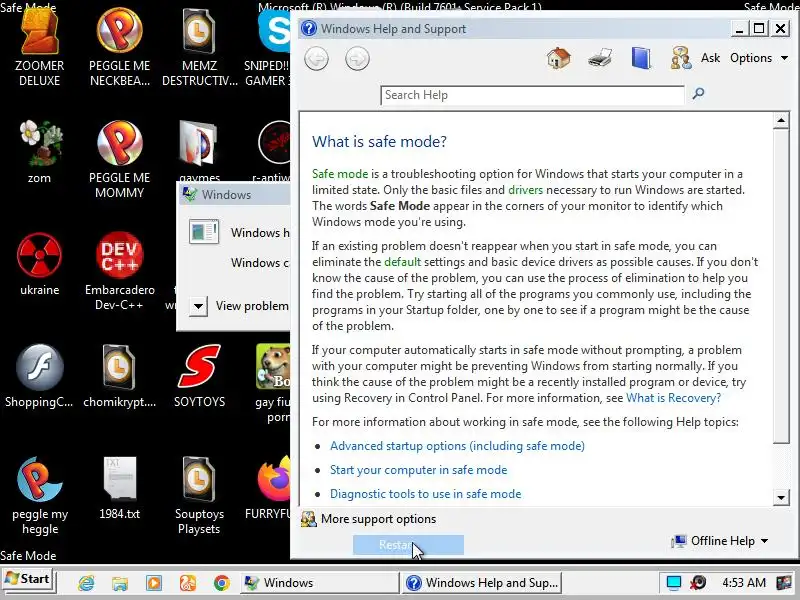Open the default glossary term
The height and width of the screenshot is (600, 800).
pos(402,262)
